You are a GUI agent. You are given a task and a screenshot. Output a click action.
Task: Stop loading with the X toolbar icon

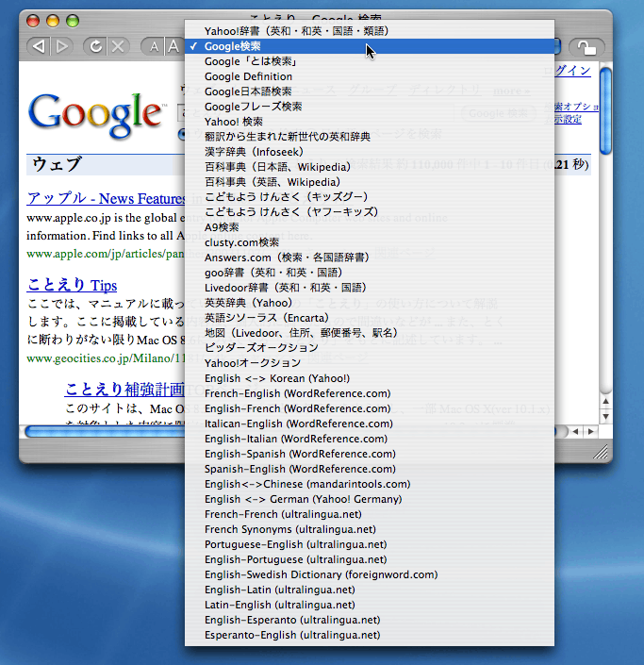point(118,46)
